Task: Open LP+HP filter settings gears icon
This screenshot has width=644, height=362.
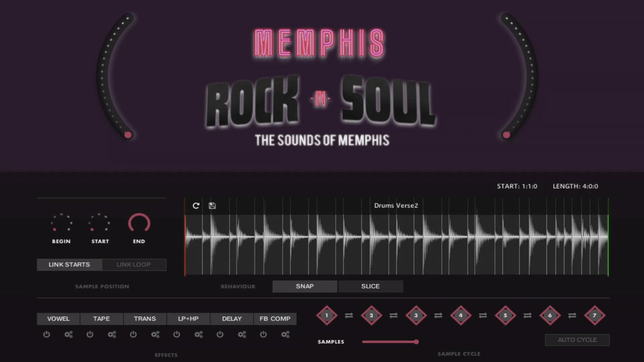Action: 198,335
